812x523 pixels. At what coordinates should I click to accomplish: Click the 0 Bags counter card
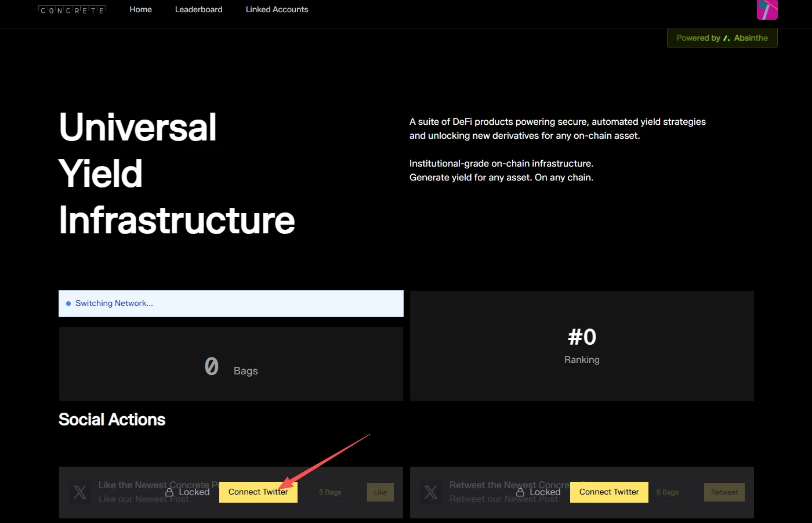click(231, 364)
